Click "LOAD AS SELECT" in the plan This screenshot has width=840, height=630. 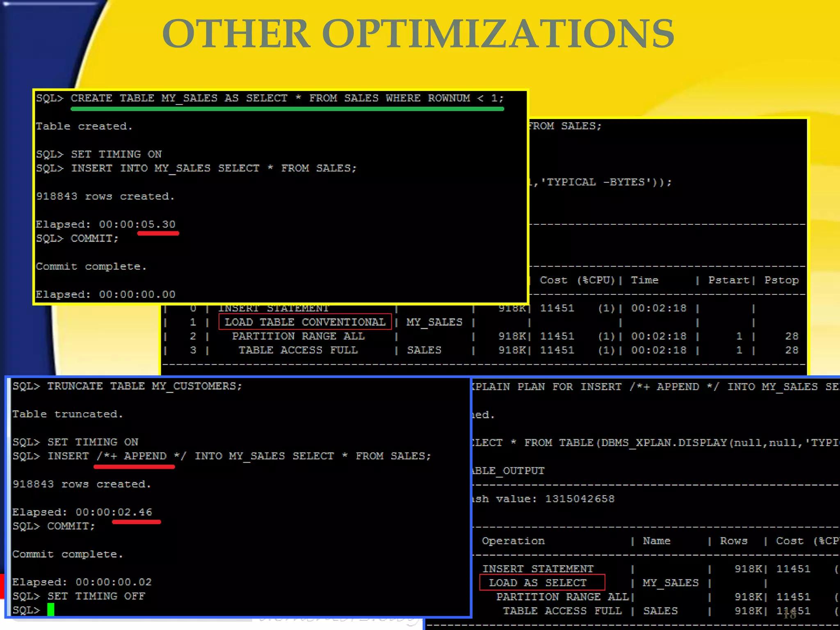click(542, 582)
